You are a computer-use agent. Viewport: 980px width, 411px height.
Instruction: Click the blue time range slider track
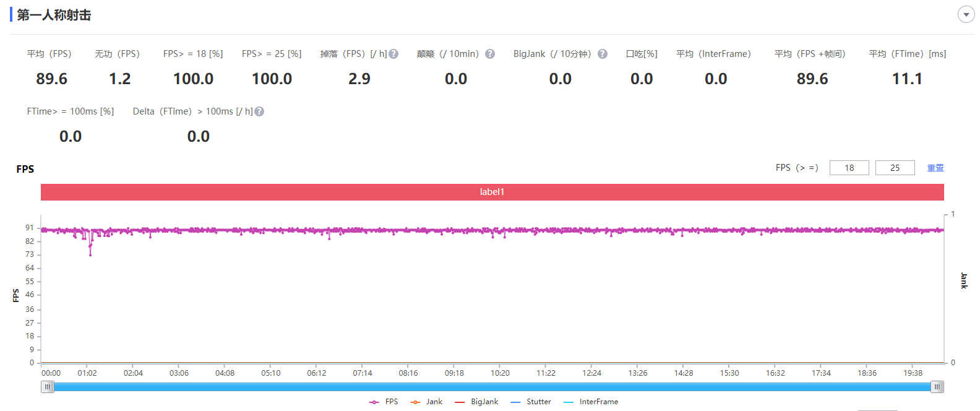492,387
